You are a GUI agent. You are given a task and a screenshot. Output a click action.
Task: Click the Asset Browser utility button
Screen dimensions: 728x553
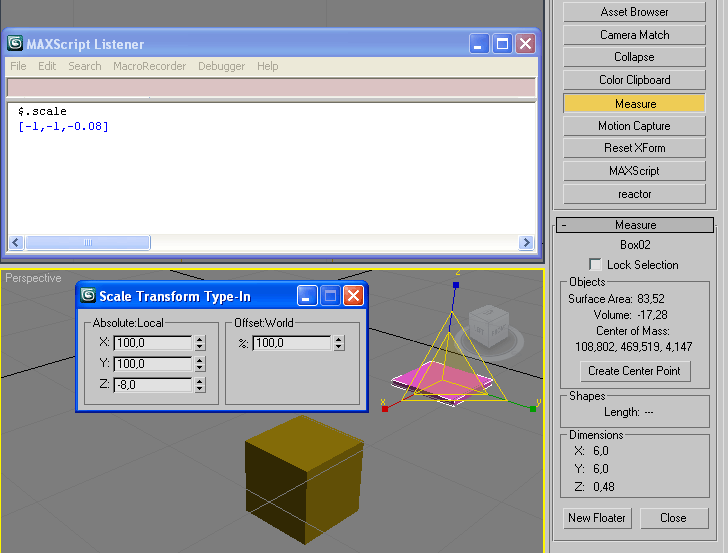pos(634,12)
